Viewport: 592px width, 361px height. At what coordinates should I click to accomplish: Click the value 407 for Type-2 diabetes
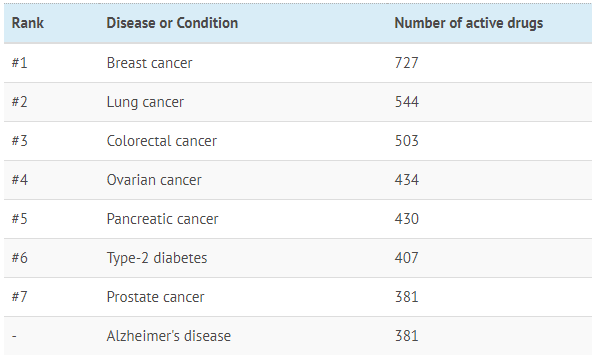[407, 258]
